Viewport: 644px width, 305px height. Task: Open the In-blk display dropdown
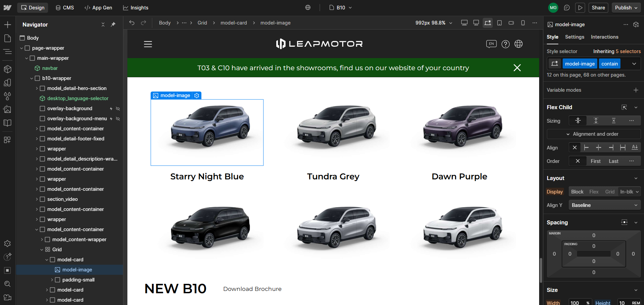(x=629, y=192)
